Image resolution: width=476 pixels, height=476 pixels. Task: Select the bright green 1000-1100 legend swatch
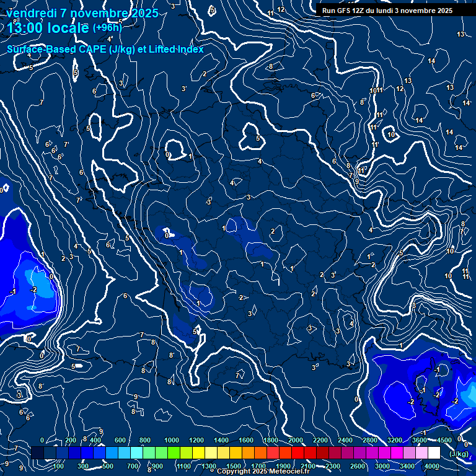click(x=174, y=452)
